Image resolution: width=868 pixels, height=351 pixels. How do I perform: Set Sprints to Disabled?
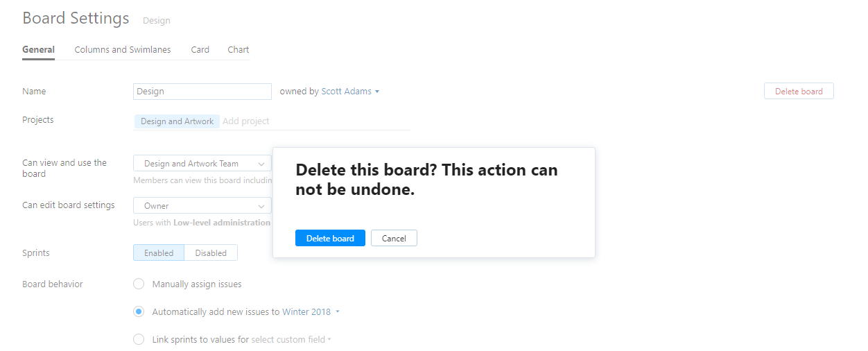(211, 253)
